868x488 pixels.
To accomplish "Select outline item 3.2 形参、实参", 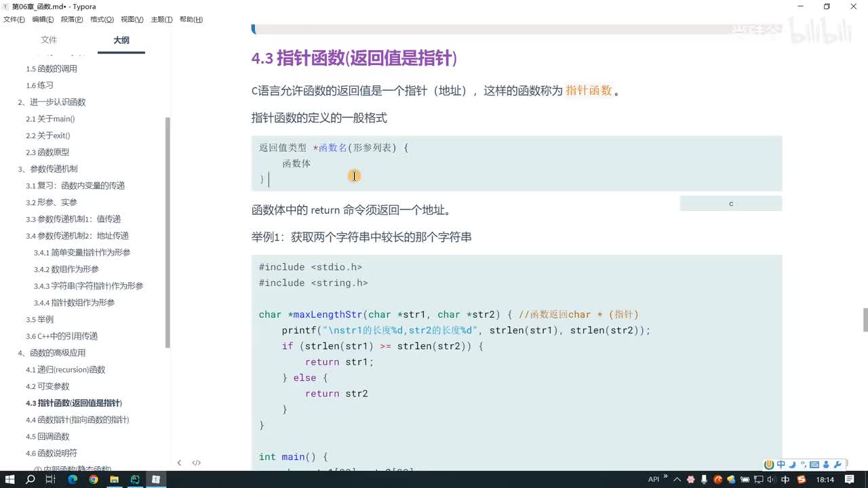I will (52, 203).
